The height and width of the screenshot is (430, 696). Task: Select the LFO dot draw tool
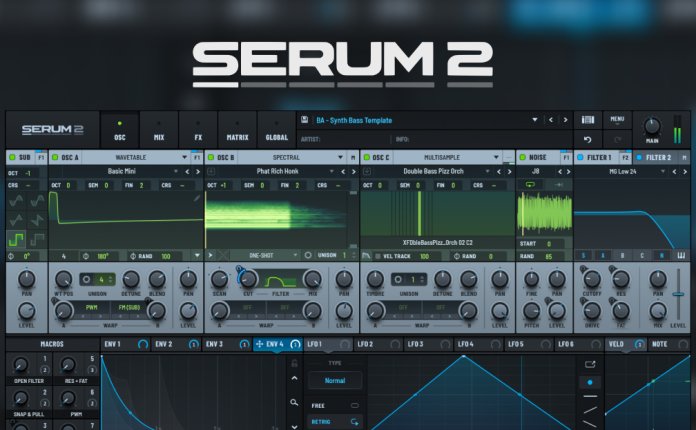click(590, 382)
